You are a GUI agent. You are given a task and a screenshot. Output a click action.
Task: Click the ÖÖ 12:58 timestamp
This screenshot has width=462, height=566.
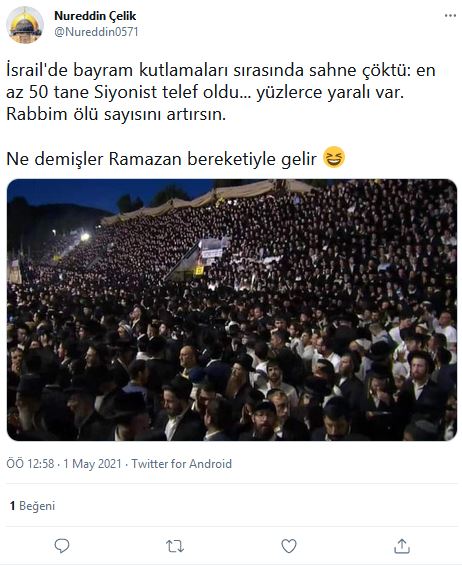[x=30, y=463]
